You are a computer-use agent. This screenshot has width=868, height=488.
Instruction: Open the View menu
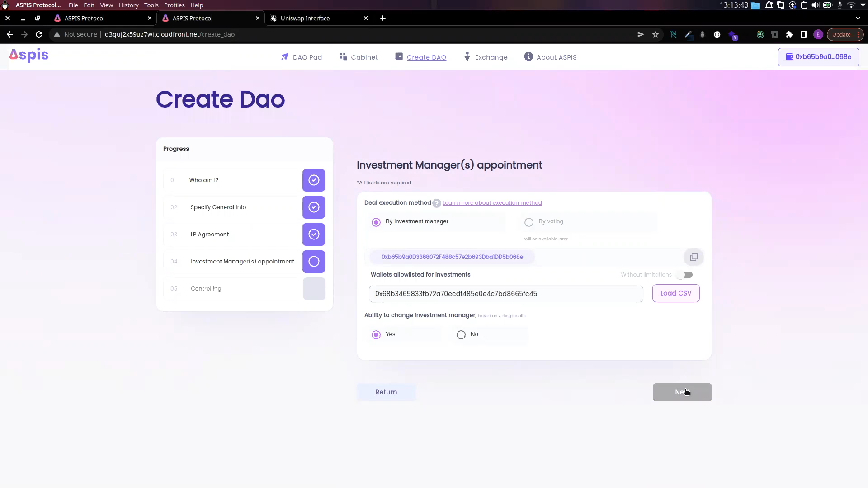pos(107,5)
